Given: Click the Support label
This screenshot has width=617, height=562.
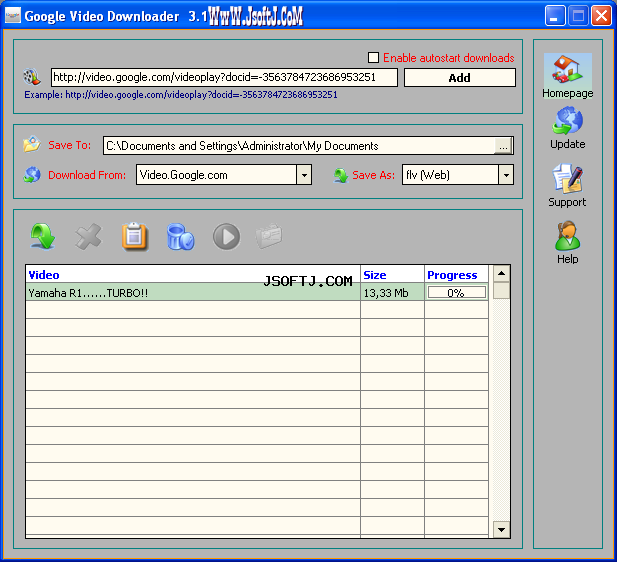Looking at the screenshot, I should pos(567,202).
